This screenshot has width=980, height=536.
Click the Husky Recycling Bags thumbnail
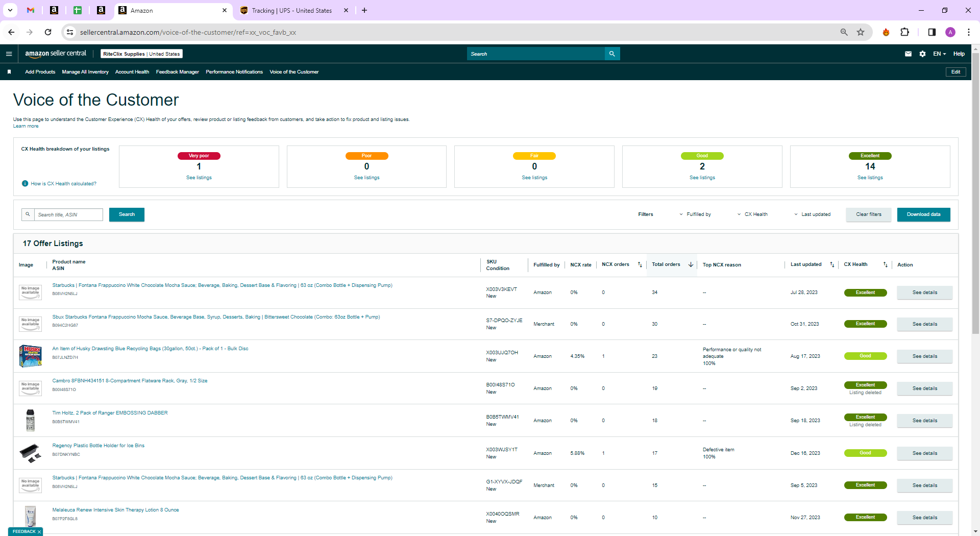[x=30, y=356]
